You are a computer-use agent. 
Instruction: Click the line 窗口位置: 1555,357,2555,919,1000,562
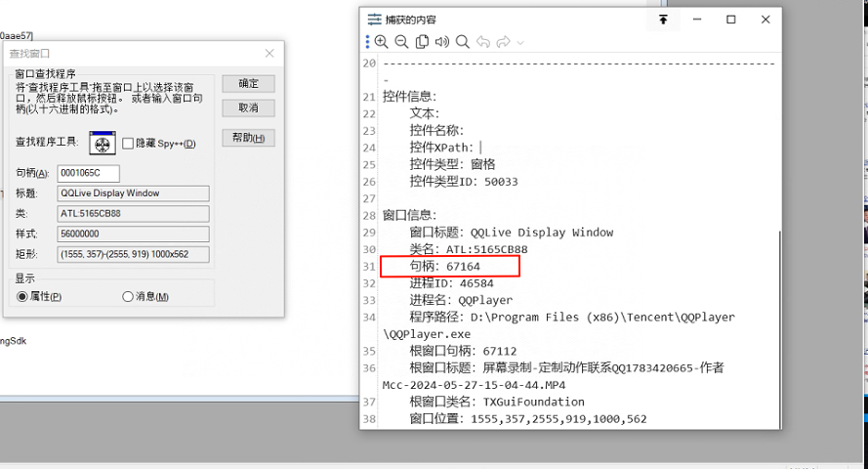(x=528, y=419)
